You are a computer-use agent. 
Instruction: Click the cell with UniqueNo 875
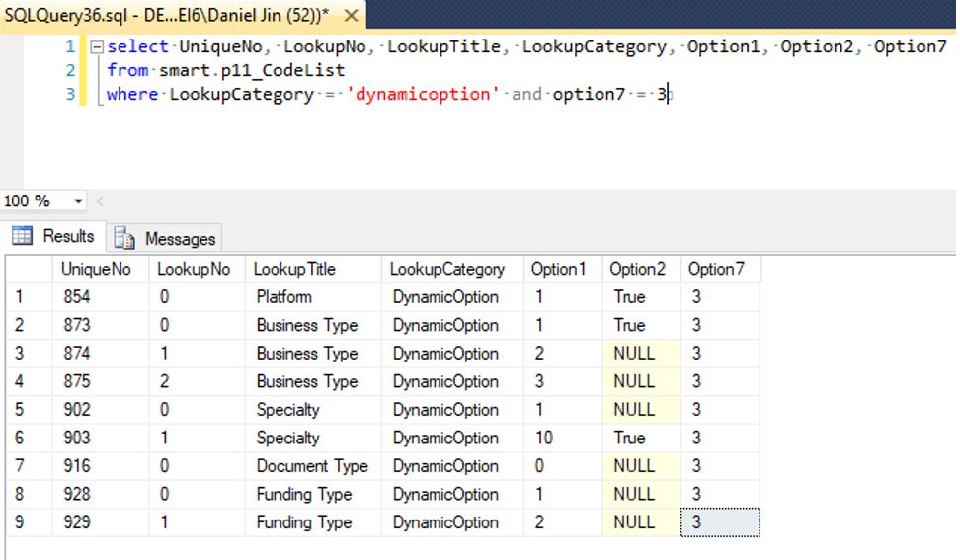point(101,381)
